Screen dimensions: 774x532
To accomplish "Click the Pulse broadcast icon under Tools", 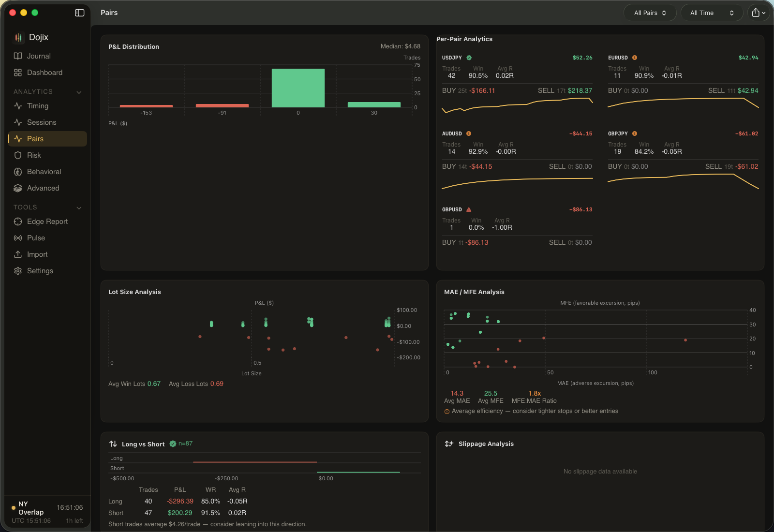I will click(x=18, y=237).
